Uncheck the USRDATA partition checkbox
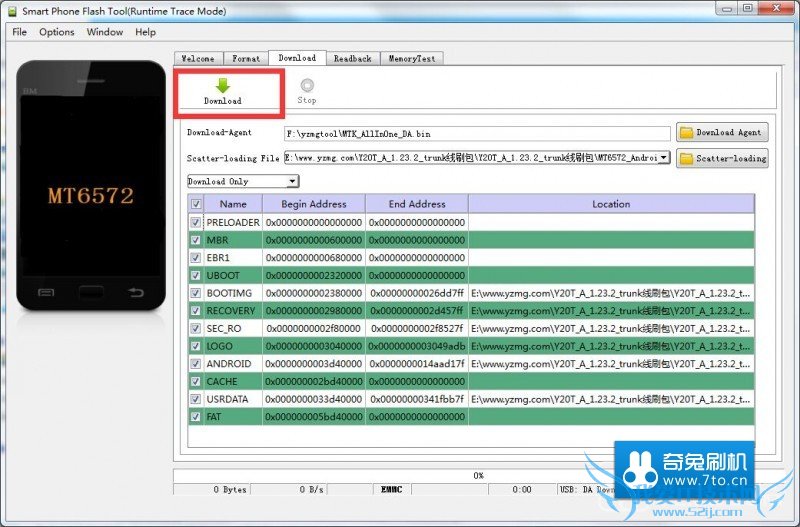800x527 pixels. coord(196,399)
